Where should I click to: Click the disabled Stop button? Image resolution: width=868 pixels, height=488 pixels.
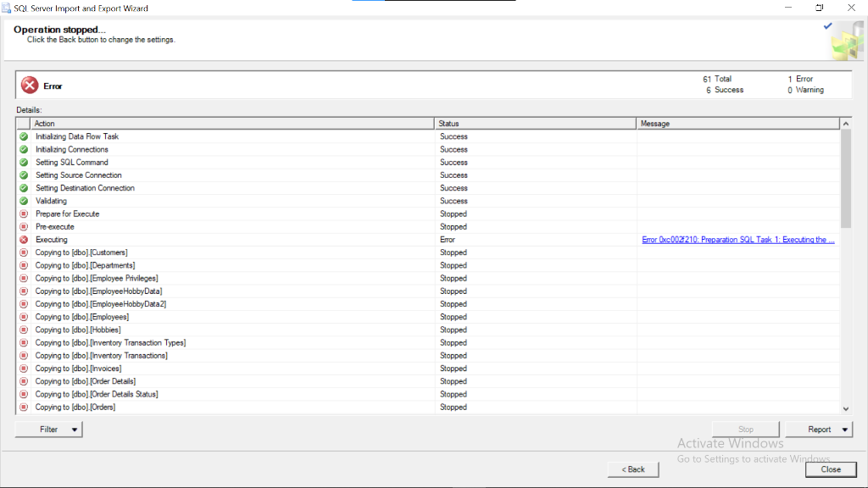[746, 430]
